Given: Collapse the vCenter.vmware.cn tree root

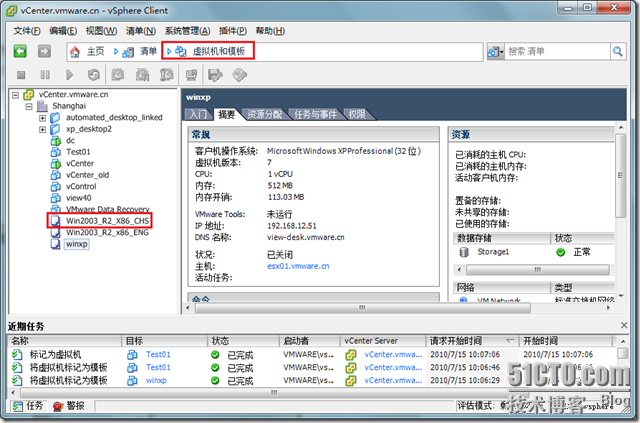Looking at the screenshot, I should tap(16, 95).
